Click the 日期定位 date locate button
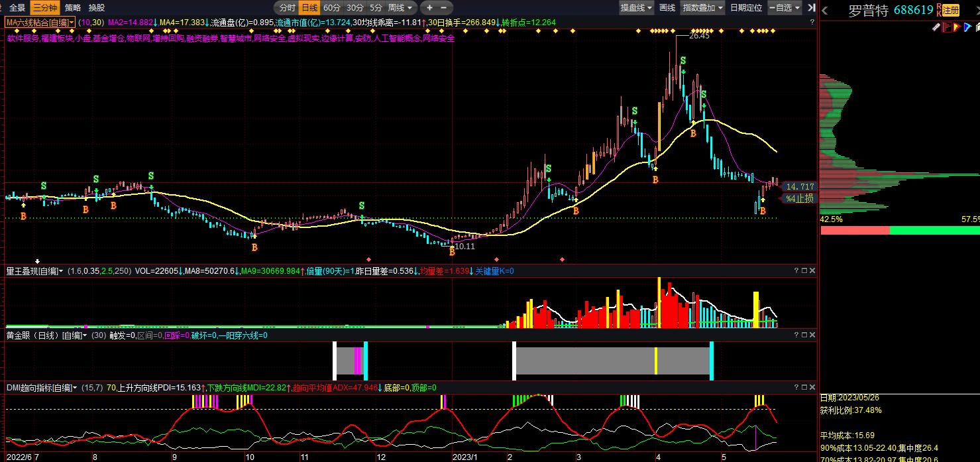 (x=745, y=8)
